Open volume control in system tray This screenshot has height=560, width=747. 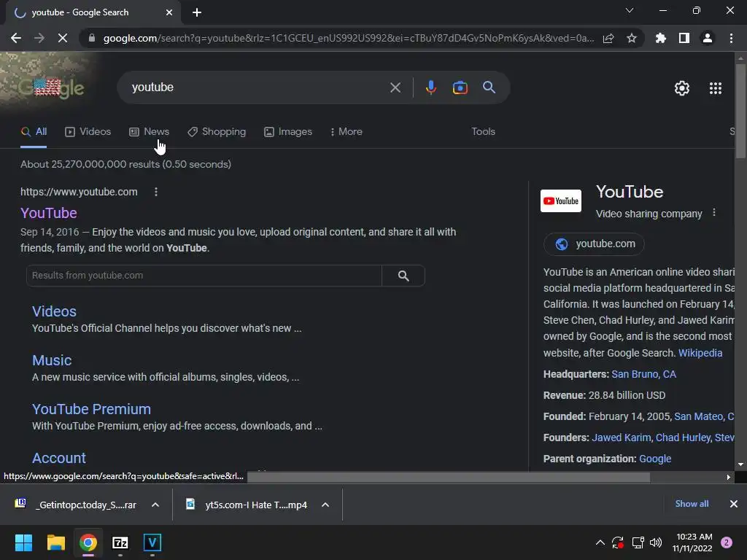pos(656,542)
